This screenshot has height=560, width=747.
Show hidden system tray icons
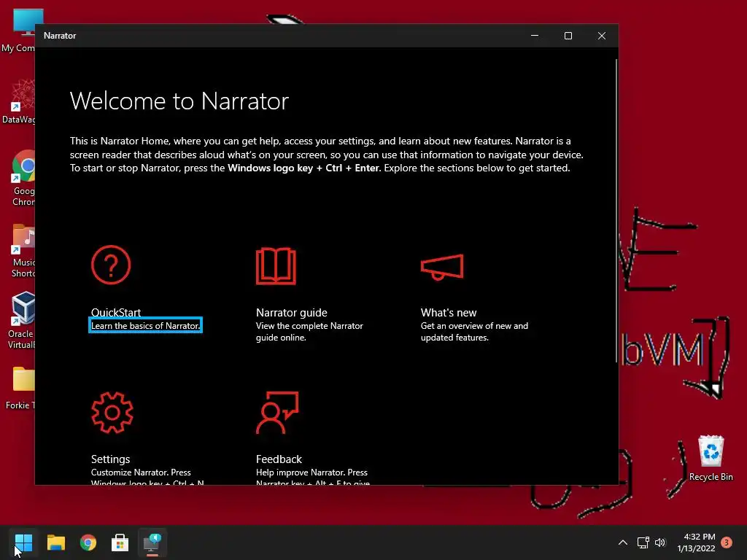623,542
